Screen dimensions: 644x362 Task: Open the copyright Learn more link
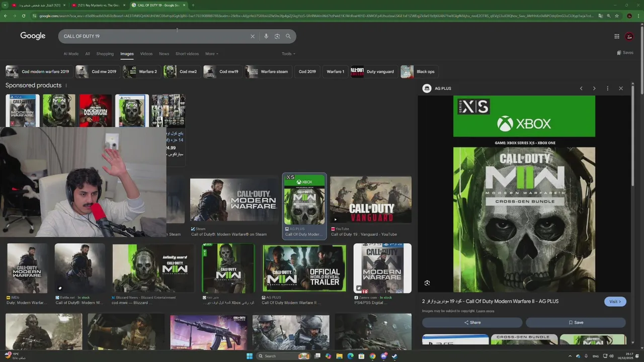coord(485,311)
